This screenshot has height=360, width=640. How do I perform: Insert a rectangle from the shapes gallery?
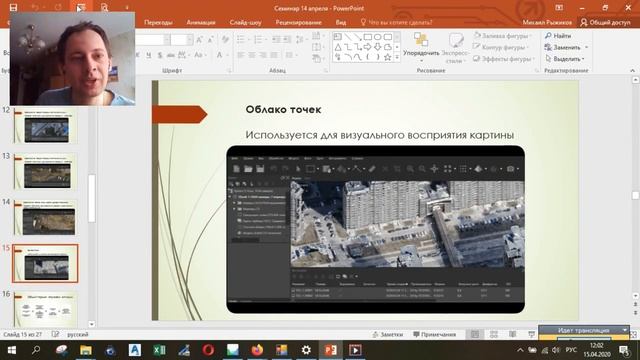click(x=367, y=37)
